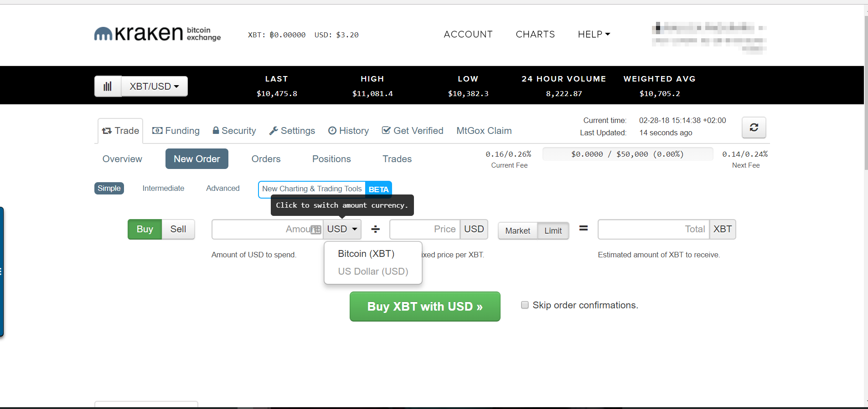Click the Current Fee 0.16/0.26% text

coord(509,154)
